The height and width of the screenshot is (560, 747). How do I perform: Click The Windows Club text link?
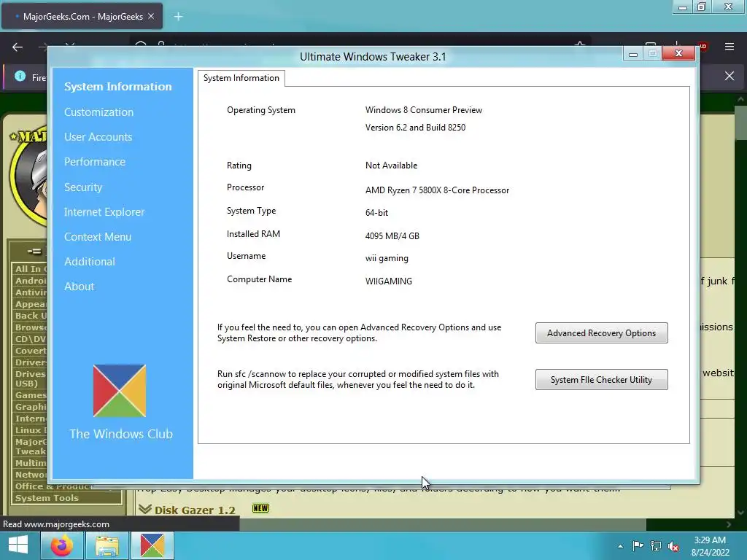[121, 434]
